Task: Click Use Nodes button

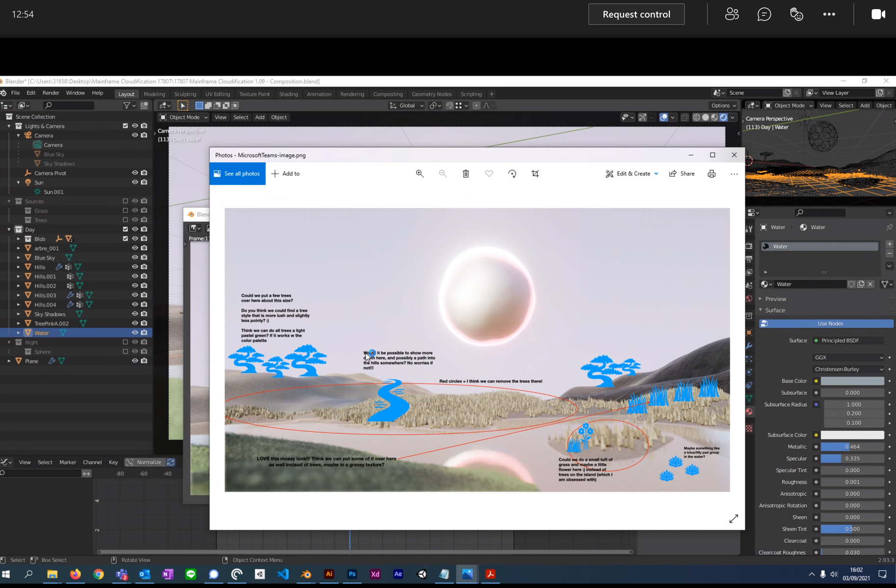Action: coord(826,324)
